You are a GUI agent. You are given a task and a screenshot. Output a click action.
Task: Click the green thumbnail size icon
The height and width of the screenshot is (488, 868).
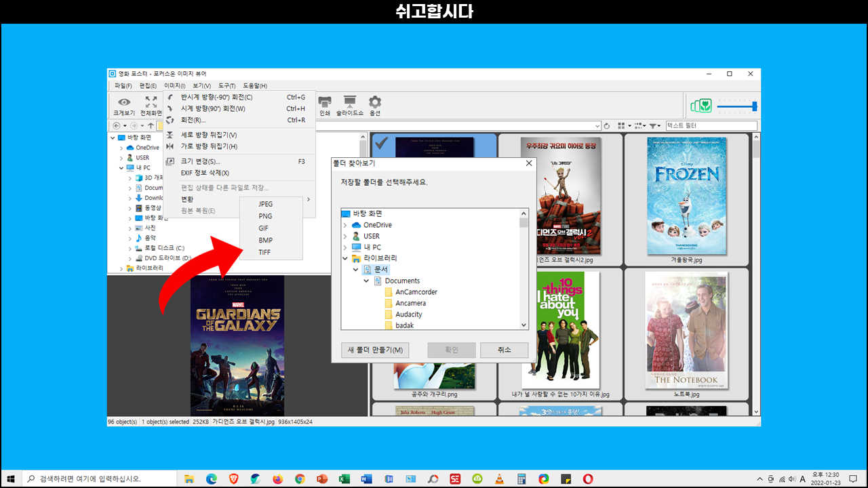coord(701,106)
